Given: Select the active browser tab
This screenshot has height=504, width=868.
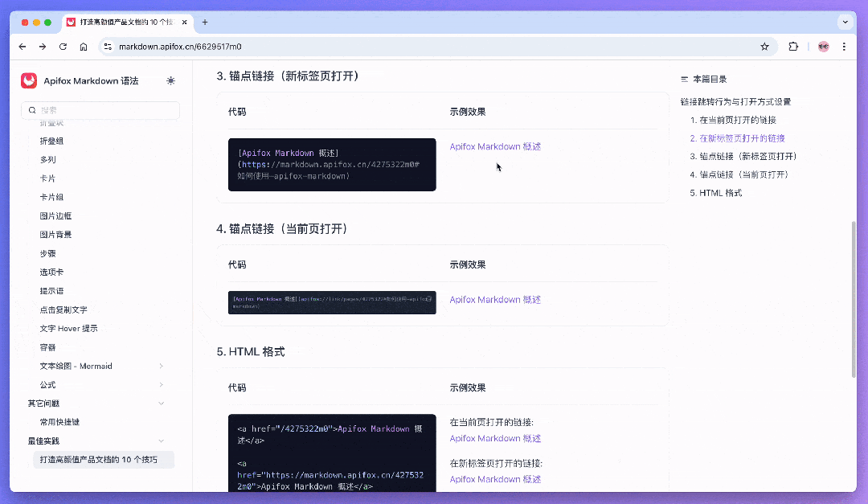Looking at the screenshot, I should coord(127,23).
